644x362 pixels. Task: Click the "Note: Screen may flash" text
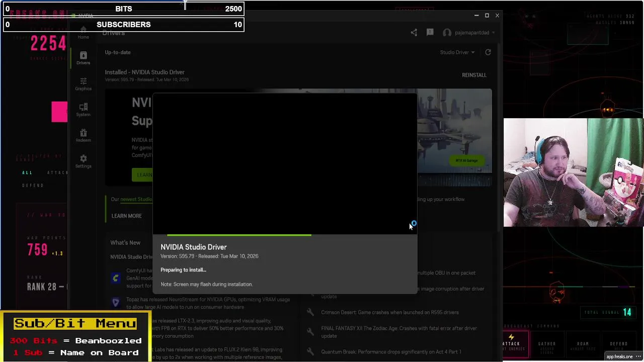click(x=206, y=285)
